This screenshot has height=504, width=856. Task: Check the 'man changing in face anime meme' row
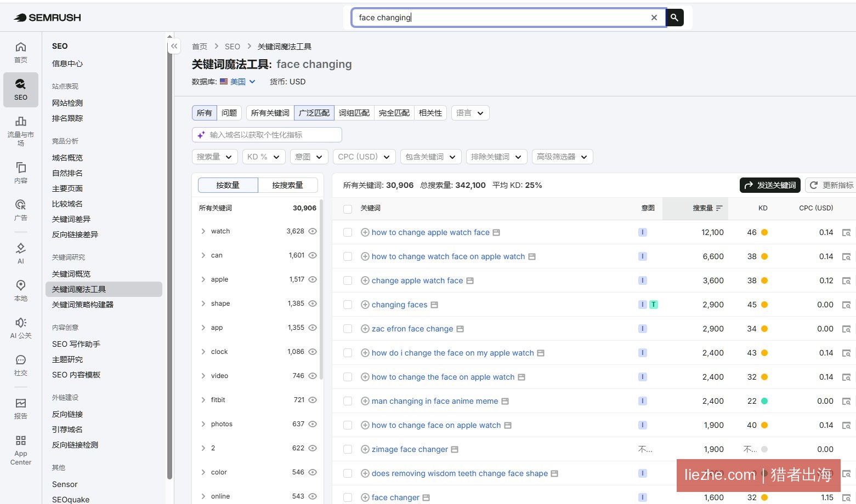click(348, 401)
